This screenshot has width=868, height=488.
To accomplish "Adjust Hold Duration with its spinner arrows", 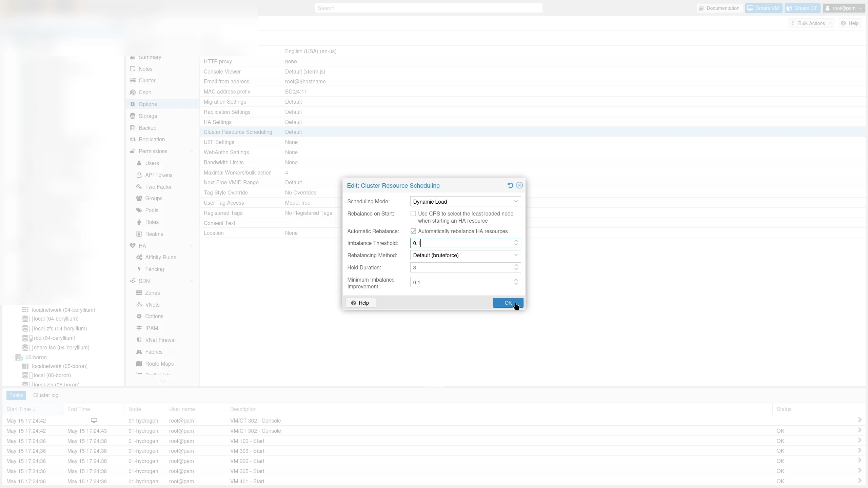I will click(516, 267).
